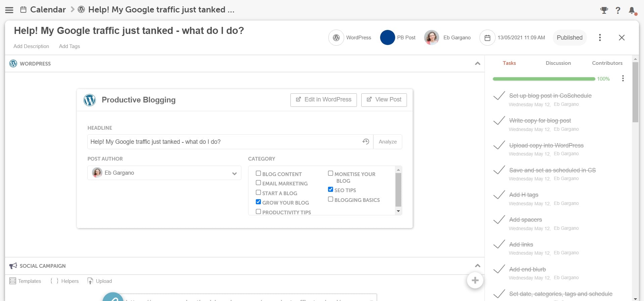Uncheck the 'Write copy for blog post' task
The image size is (644, 301).
499,121
